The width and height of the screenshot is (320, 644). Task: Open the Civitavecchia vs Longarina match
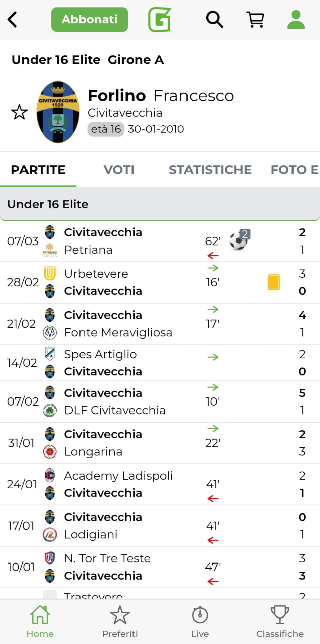(x=134, y=443)
